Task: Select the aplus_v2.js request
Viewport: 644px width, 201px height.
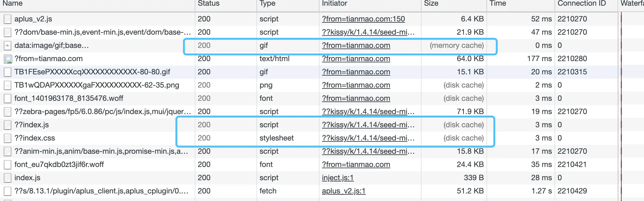Action: pyautogui.click(x=33, y=19)
